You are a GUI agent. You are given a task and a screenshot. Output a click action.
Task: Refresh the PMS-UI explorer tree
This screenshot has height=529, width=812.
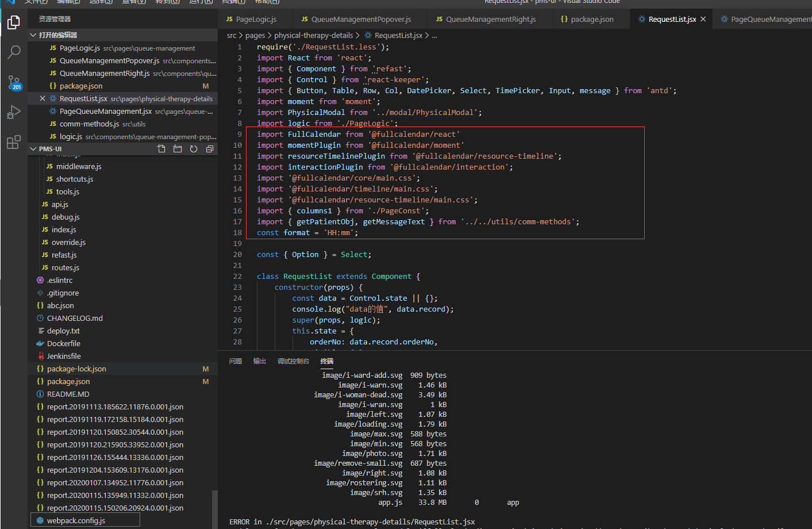click(x=194, y=149)
